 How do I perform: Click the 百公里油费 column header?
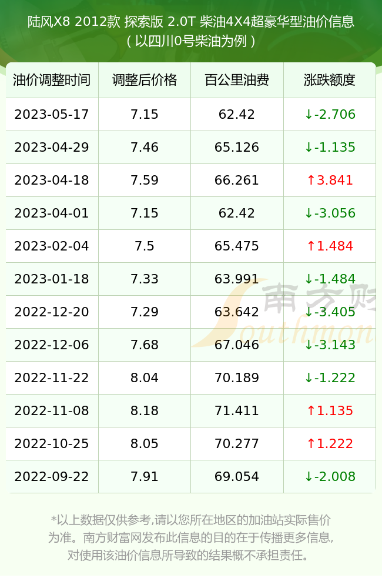[x=237, y=80]
